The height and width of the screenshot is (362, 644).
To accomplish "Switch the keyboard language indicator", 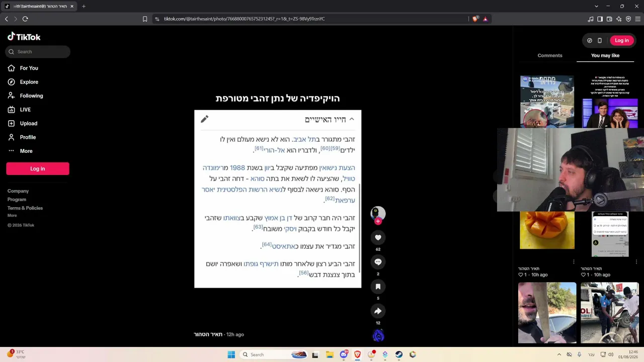I will tap(591, 355).
